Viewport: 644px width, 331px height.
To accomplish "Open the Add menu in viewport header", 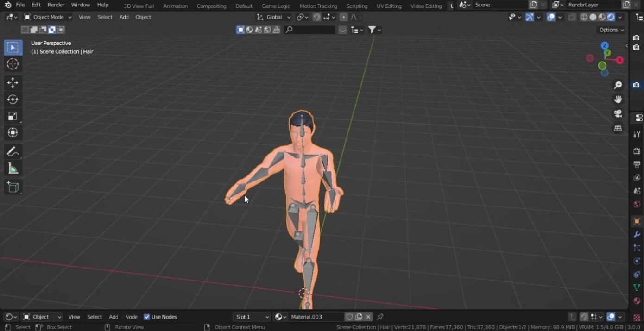I will 124,17.
